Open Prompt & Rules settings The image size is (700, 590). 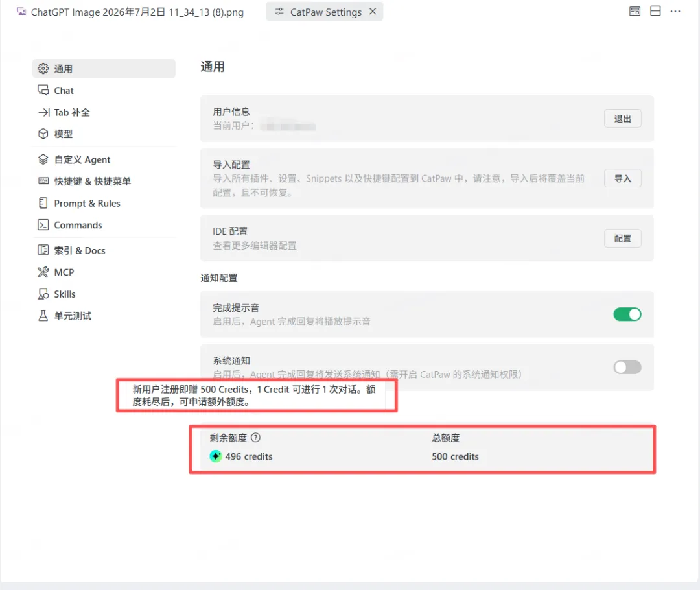(104, 203)
